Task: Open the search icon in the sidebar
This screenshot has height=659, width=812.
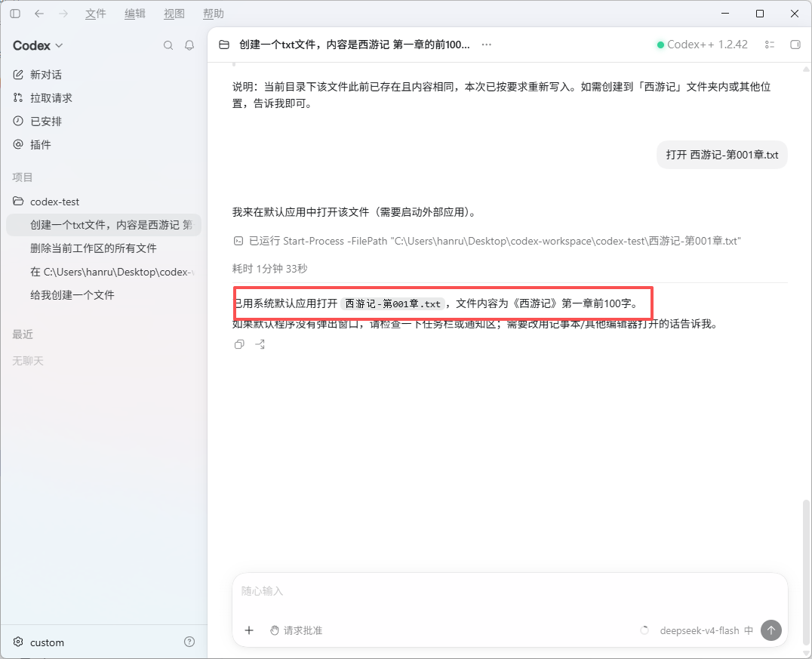Action: pyautogui.click(x=168, y=45)
